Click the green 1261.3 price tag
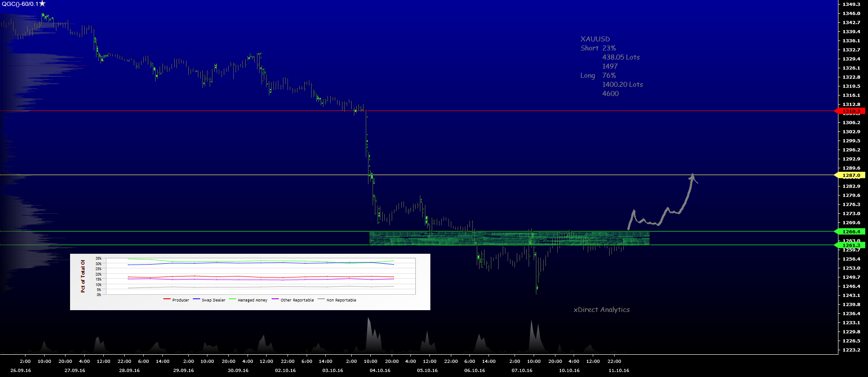 click(851, 245)
